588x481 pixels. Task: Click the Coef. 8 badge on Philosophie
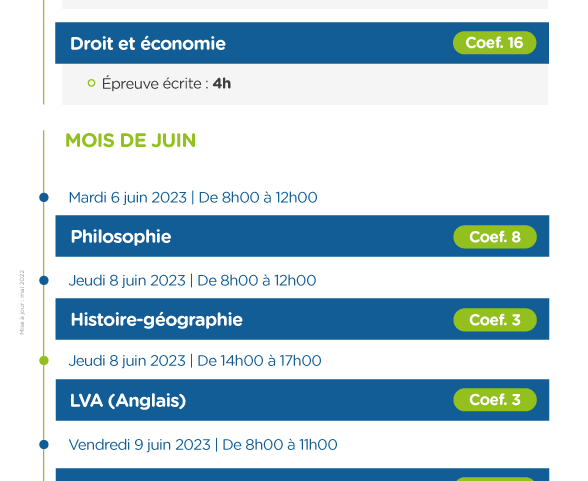[495, 237]
